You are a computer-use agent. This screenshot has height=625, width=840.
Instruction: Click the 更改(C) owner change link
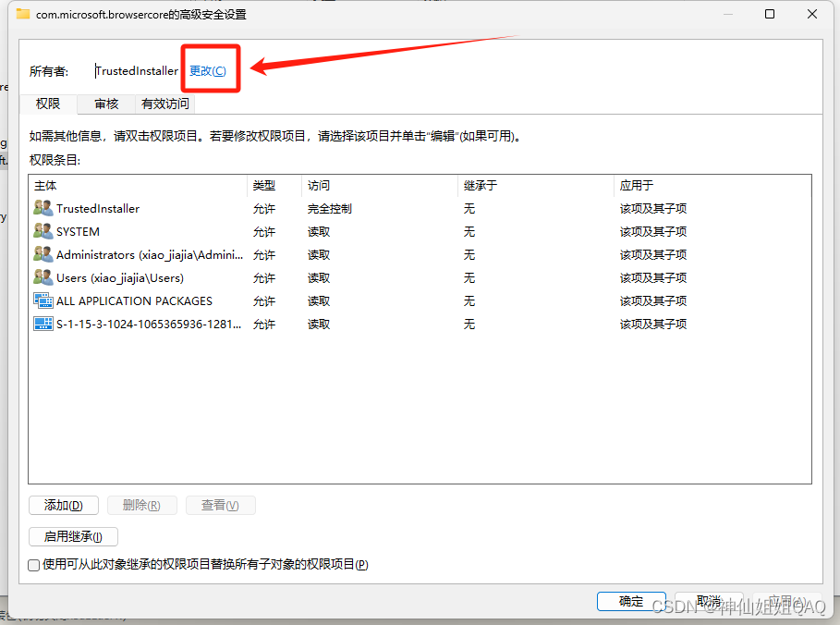click(x=208, y=70)
